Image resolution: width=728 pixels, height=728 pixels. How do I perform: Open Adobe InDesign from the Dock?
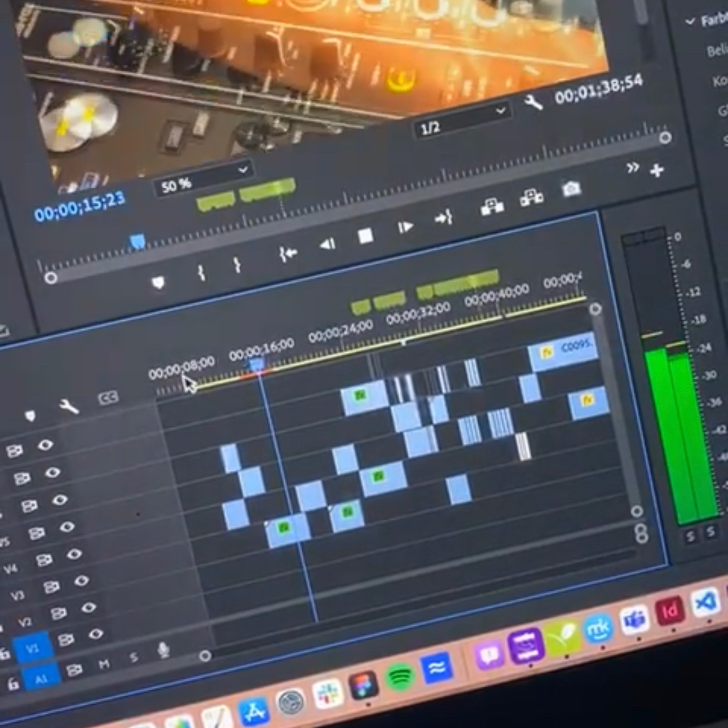(x=670, y=611)
